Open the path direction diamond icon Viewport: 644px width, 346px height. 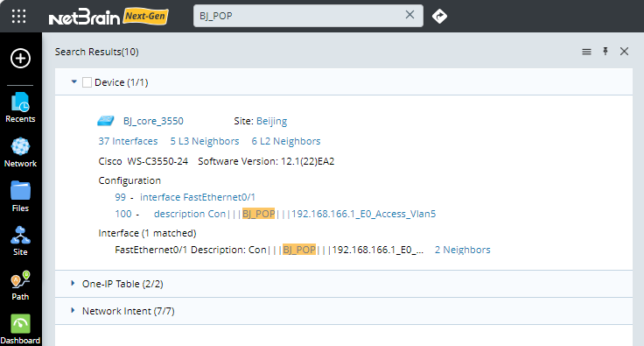439,16
